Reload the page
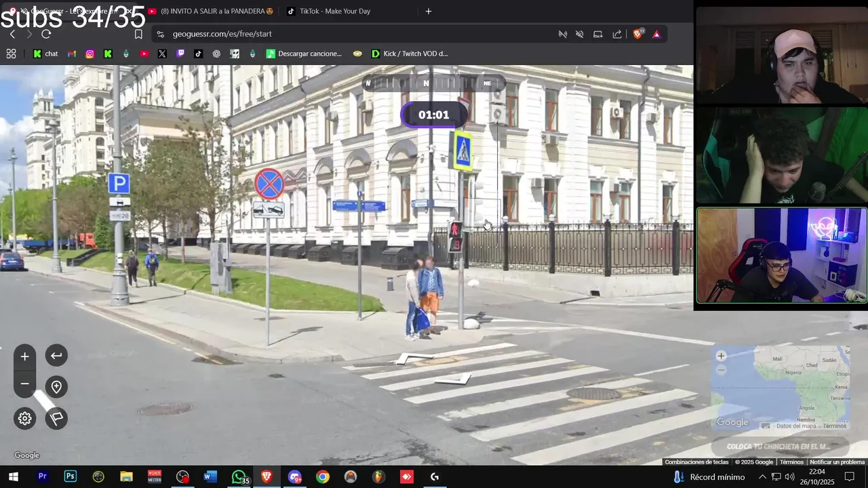Viewport: 868px width, 488px height. tap(46, 34)
